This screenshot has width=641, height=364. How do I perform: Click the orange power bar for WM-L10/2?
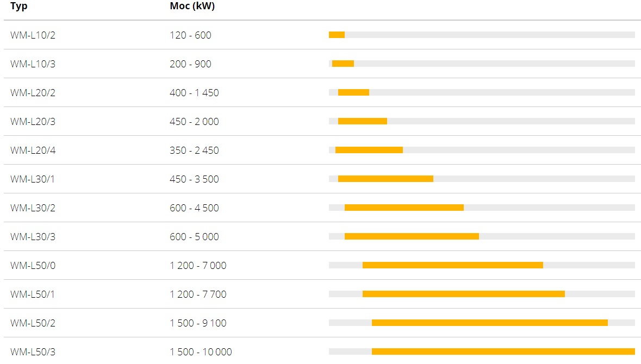337,35
